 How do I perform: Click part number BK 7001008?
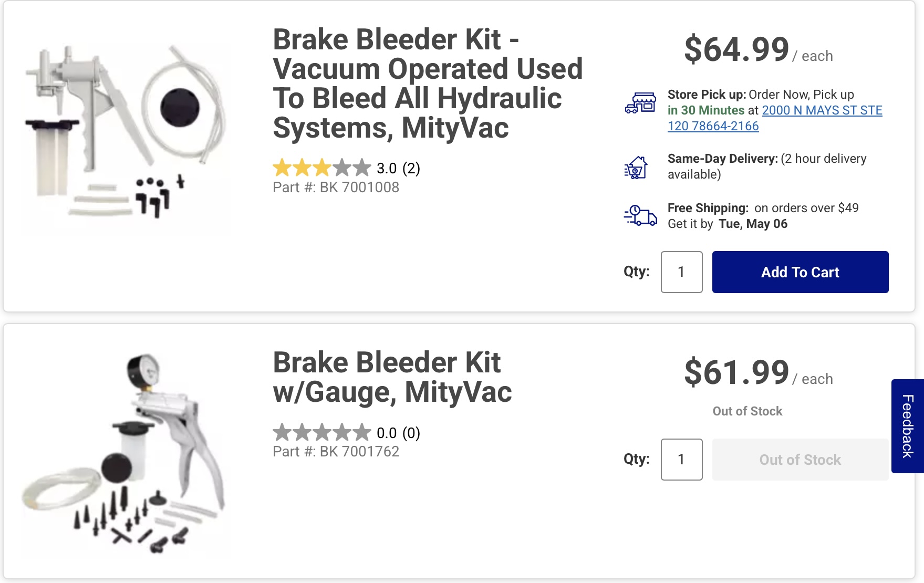click(x=336, y=188)
